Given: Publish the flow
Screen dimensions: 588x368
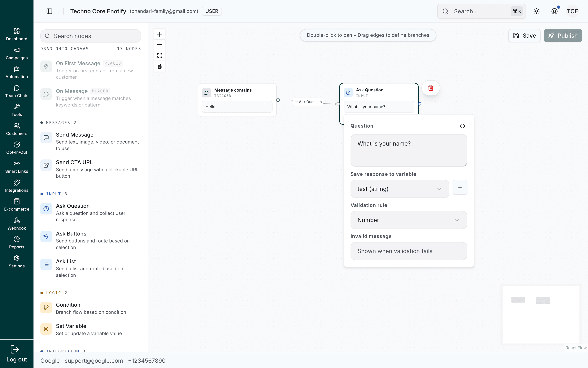Looking at the screenshot, I should click(x=563, y=36).
